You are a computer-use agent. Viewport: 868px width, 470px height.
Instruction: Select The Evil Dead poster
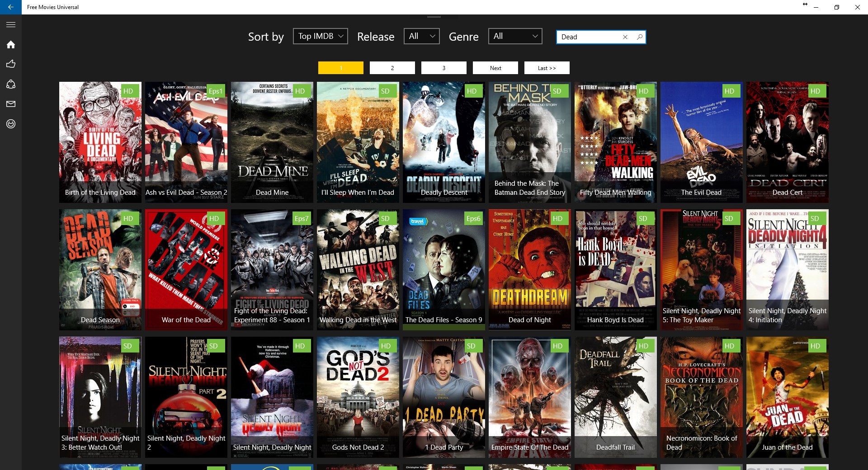[x=702, y=142]
